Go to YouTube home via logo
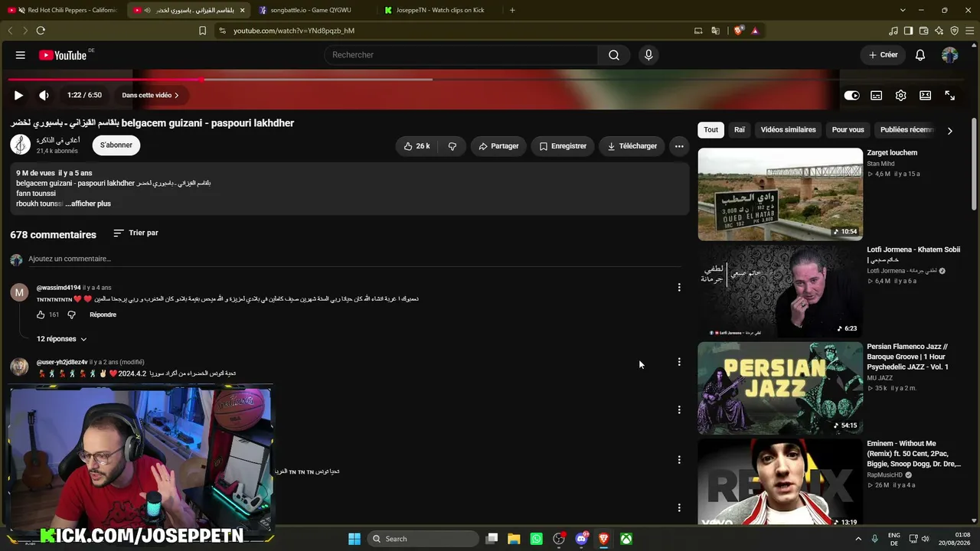980x551 pixels. pos(63,55)
